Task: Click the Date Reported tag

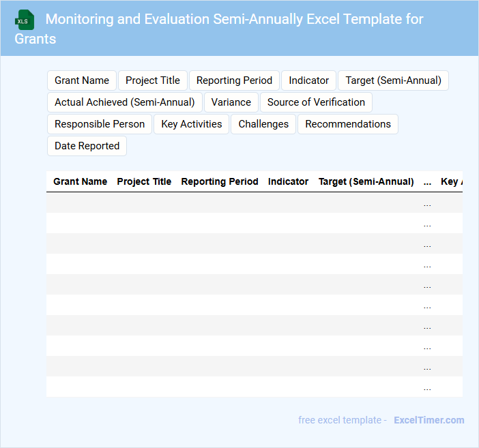Action: pyautogui.click(x=87, y=146)
